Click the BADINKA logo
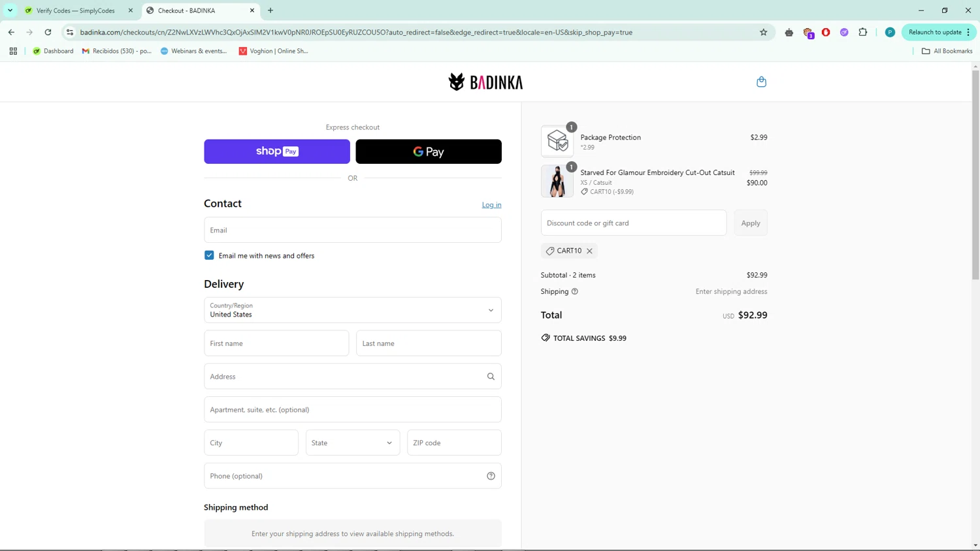The height and width of the screenshot is (551, 980). click(485, 82)
